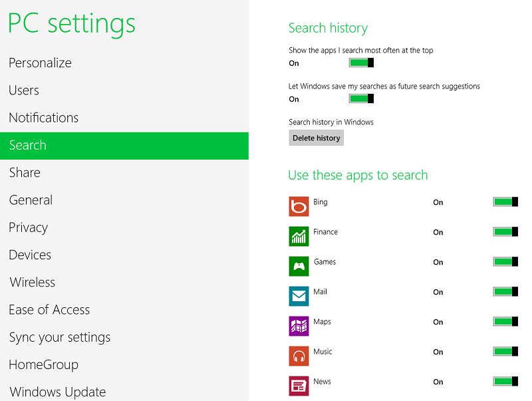Click the PC settings title
The height and width of the screenshot is (401, 532).
click(72, 24)
